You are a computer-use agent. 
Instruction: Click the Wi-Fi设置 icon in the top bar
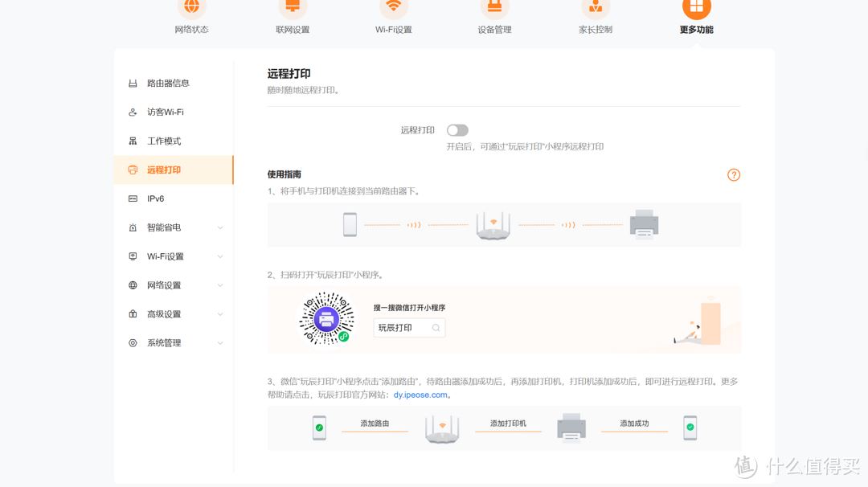coord(393,7)
